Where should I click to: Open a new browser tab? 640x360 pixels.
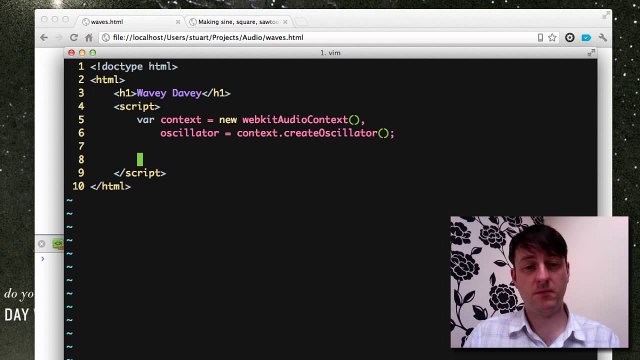(x=301, y=22)
